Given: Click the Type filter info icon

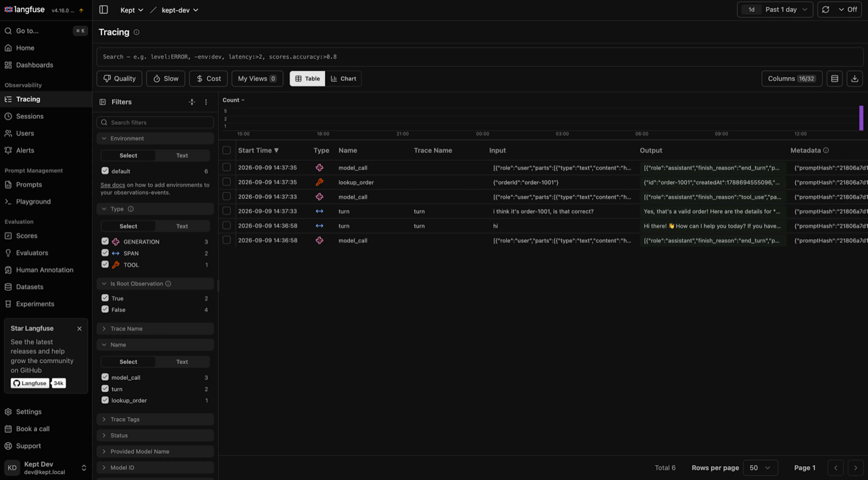Looking at the screenshot, I should 131,209.
